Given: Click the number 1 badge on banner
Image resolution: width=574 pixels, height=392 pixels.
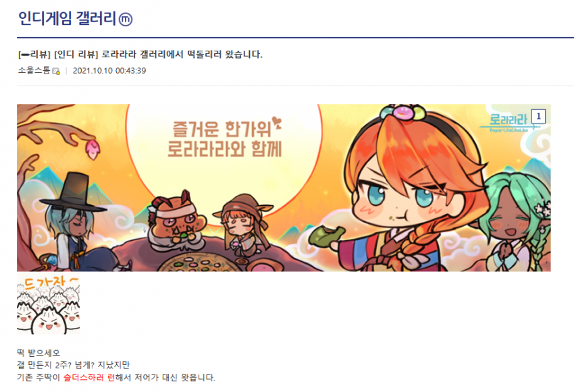Looking at the screenshot, I should 538,116.
